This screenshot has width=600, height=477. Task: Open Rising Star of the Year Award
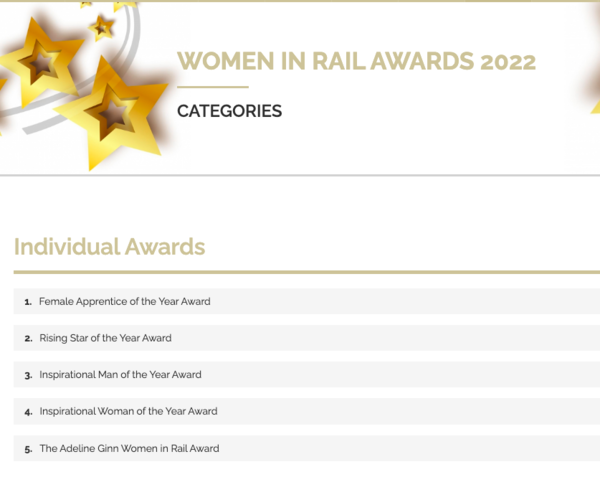point(307,338)
